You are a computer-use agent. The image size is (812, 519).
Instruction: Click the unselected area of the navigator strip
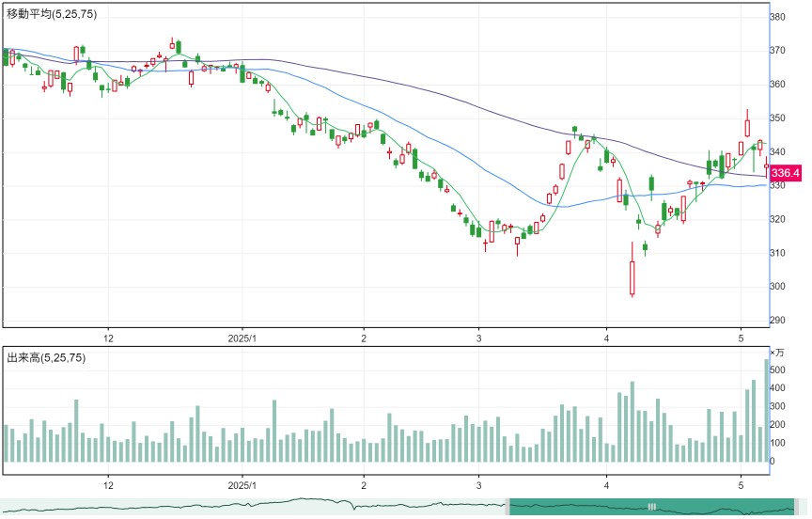[253, 507]
